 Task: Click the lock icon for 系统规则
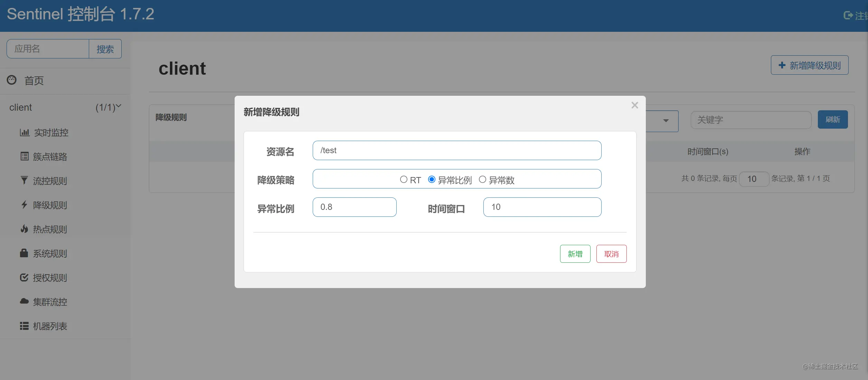pyautogui.click(x=24, y=253)
